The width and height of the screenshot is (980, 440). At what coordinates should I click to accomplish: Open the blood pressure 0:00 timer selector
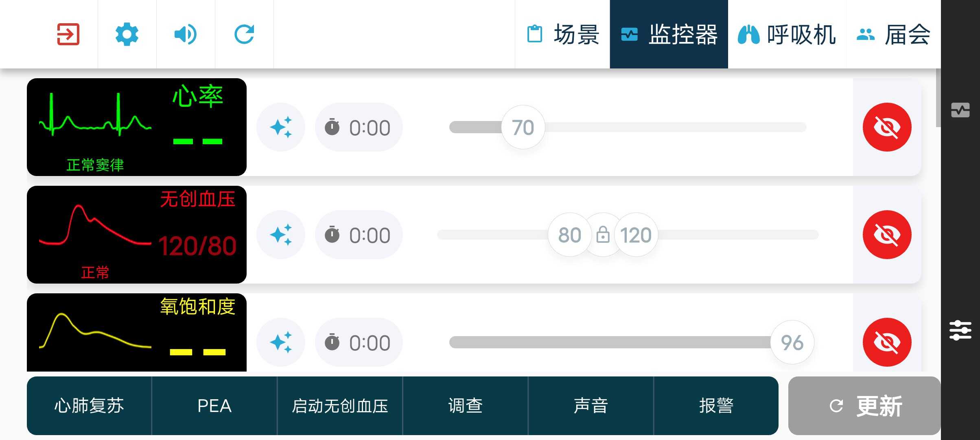(x=359, y=235)
